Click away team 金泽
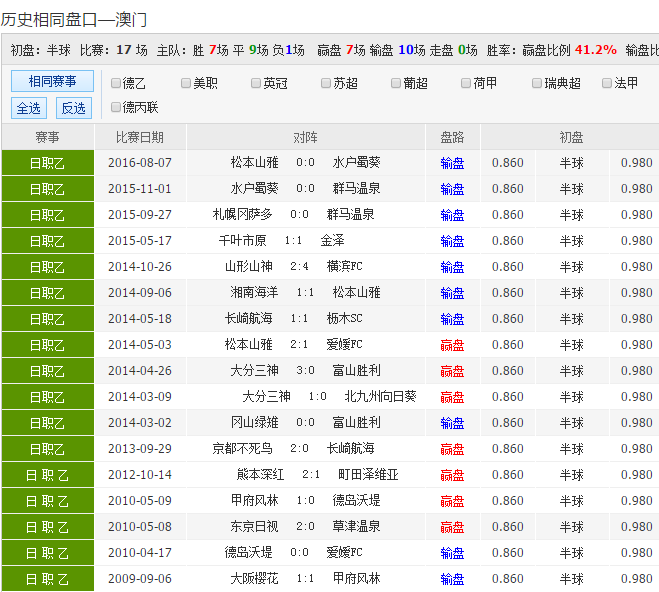 click(x=332, y=241)
